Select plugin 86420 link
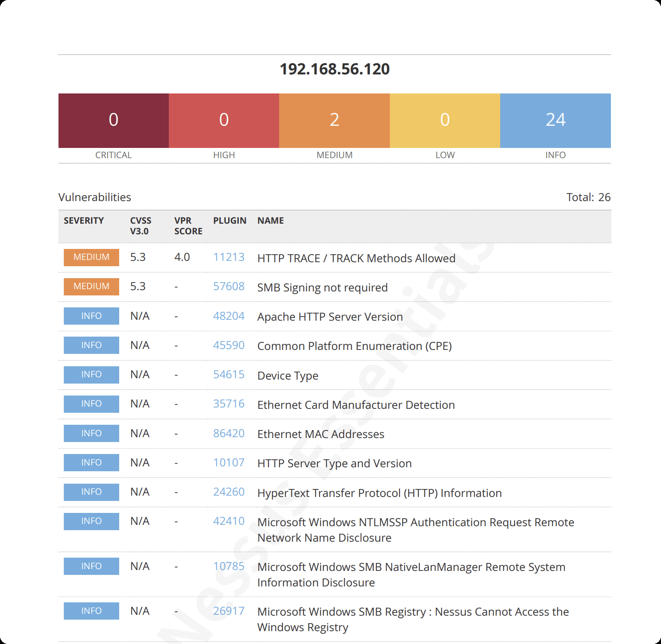Screen dimensions: 661x644 click(x=229, y=433)
